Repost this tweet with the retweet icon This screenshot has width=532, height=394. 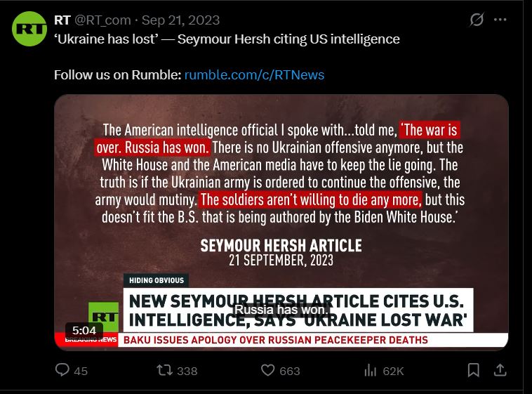click(x=164, y=370)
